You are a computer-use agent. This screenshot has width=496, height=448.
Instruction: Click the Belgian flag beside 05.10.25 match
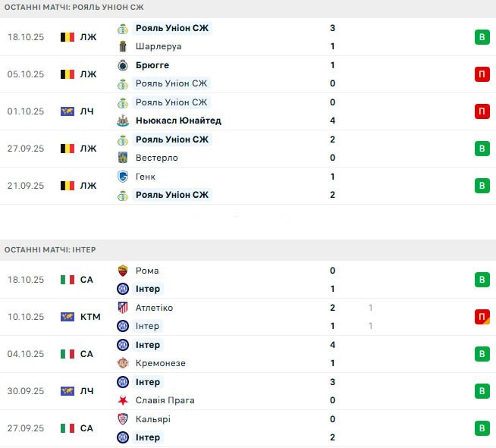tap(67, 74)
